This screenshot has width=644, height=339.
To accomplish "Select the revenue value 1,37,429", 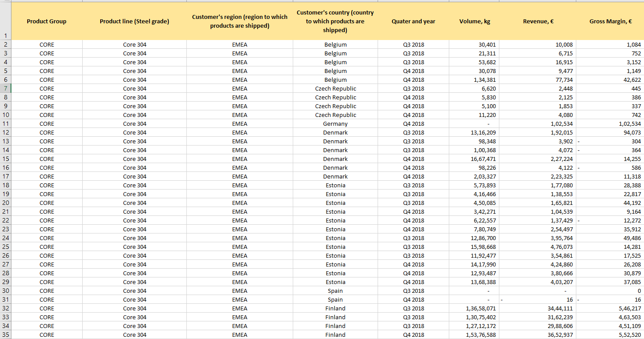I will click(x=538, y=220).
